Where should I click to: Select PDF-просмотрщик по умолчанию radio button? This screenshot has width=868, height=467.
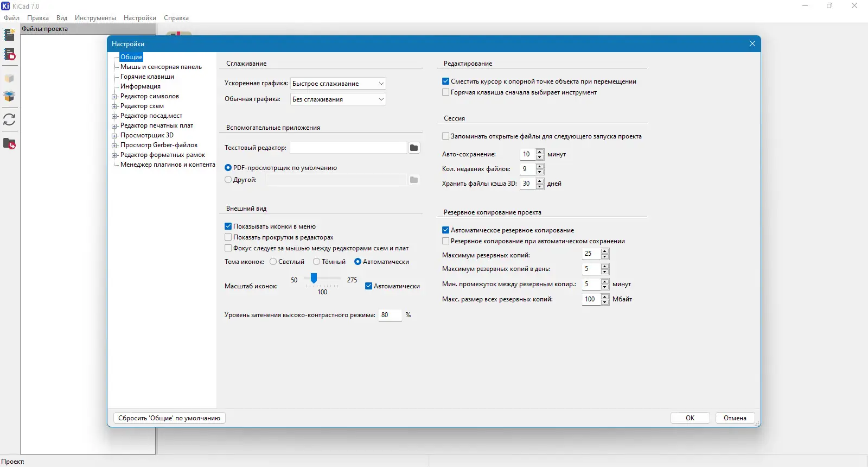click(228, 168)
